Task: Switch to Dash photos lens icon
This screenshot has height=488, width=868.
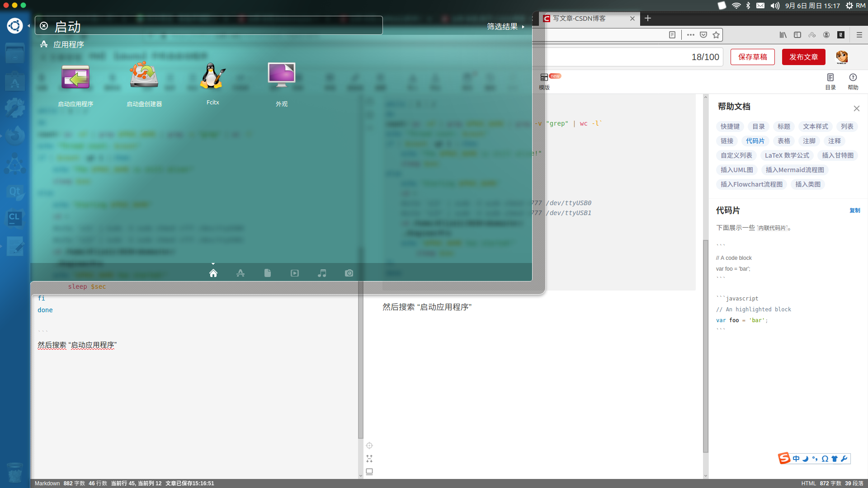Action: pyautogui.click(x=349, y=273)
